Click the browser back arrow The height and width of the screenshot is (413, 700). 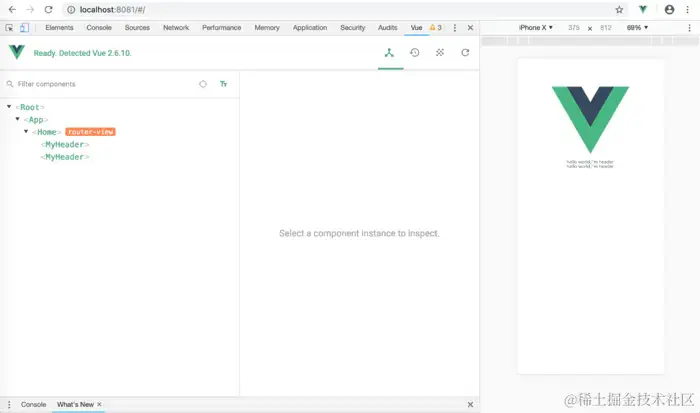tap(12, 9)
